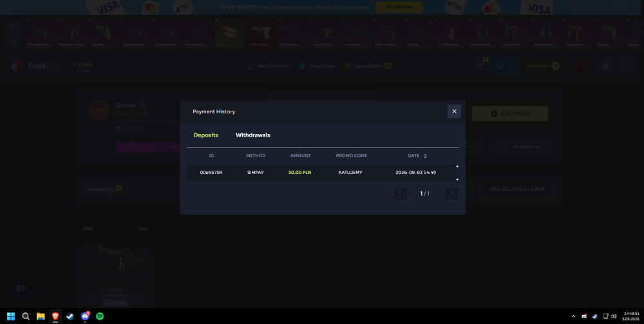644x324 pixels.
Task: Select the Deposits tab
Action: [206, 135]
